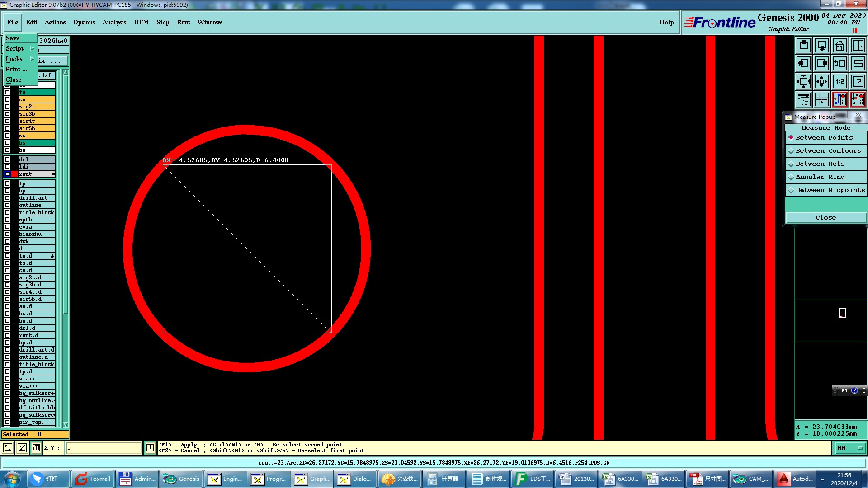868x488 pixels.
Task: Click the previous view undo icon
Action: pyautogui.click(x=840, y=63)
